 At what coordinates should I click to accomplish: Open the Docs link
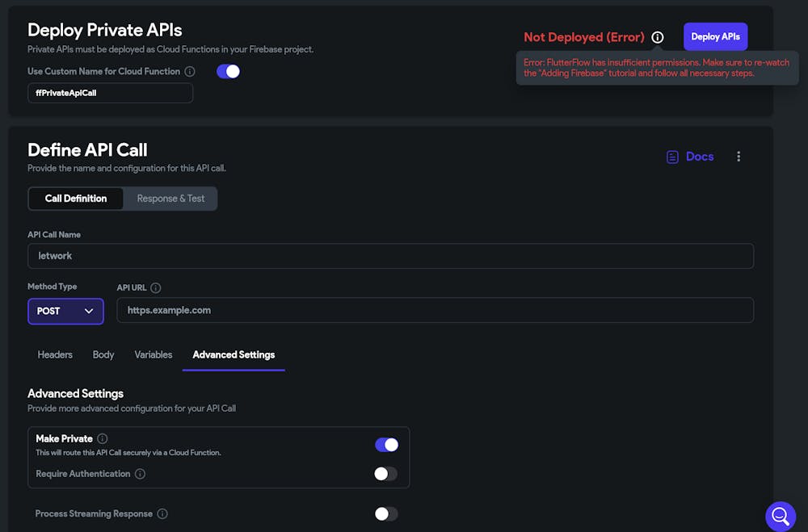699,157
